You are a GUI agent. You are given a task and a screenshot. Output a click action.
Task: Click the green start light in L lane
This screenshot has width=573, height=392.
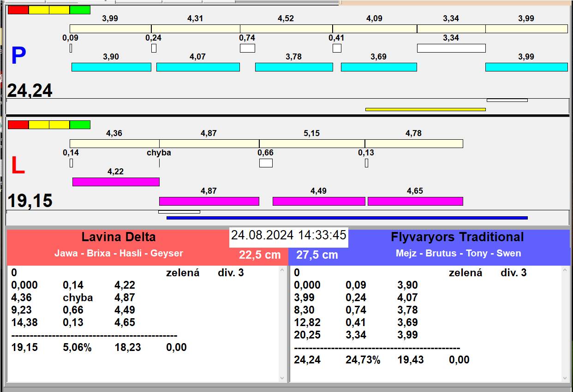[x=80, y=125]
